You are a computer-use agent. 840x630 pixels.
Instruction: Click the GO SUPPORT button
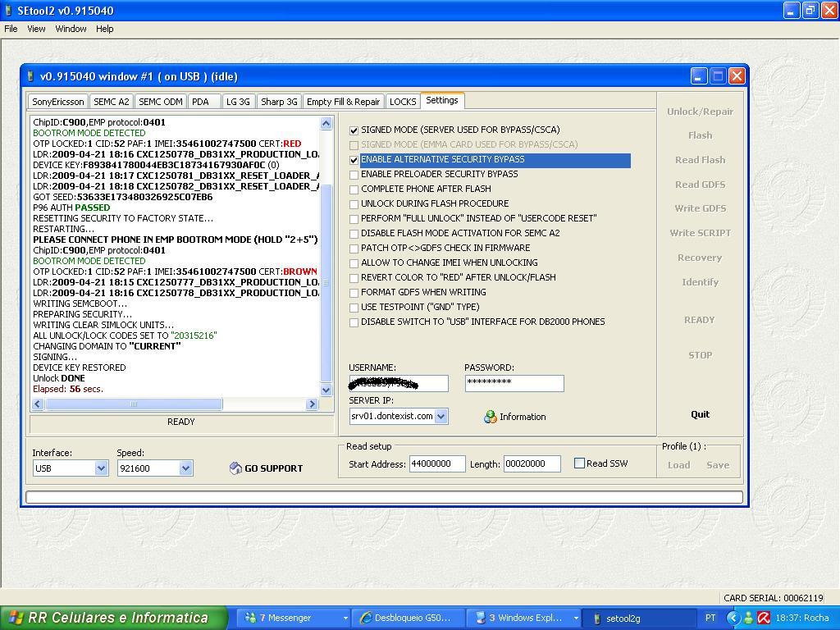tap(266, 468)
